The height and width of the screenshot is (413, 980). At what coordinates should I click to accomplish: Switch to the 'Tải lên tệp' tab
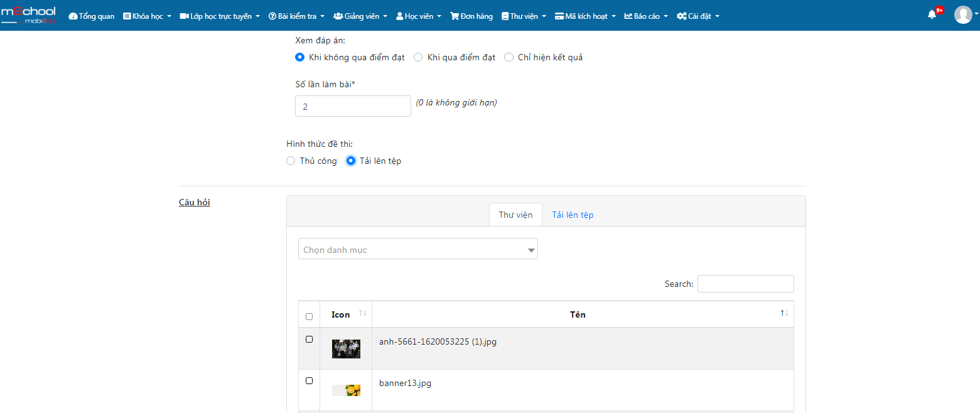click(x=573, y=215)
